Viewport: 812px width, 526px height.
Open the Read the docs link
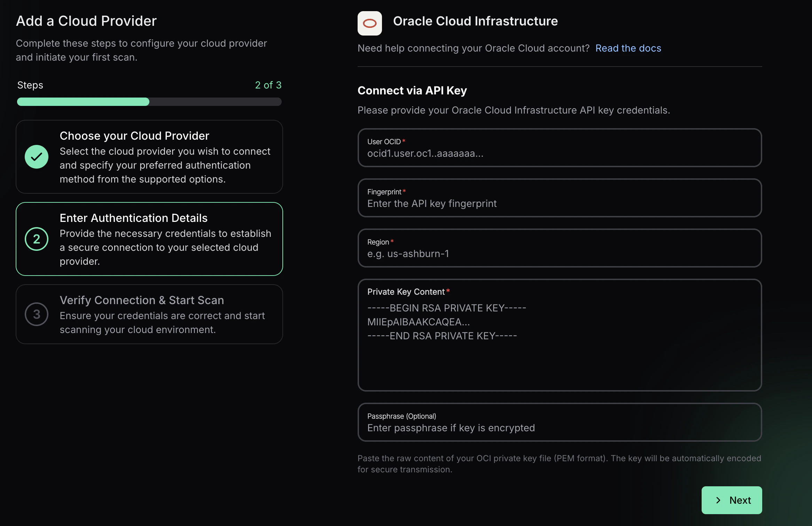point(628,48)
